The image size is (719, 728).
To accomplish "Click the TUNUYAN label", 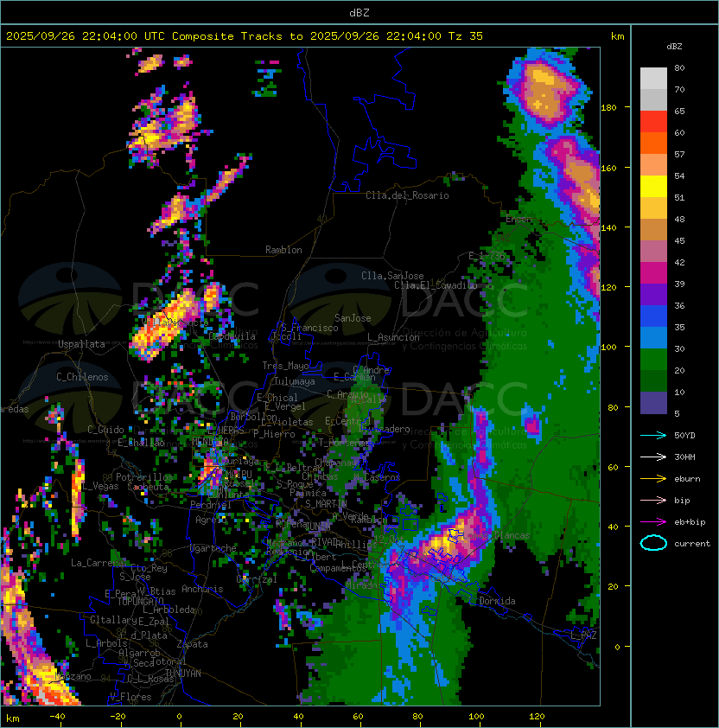I will [183, 673].
